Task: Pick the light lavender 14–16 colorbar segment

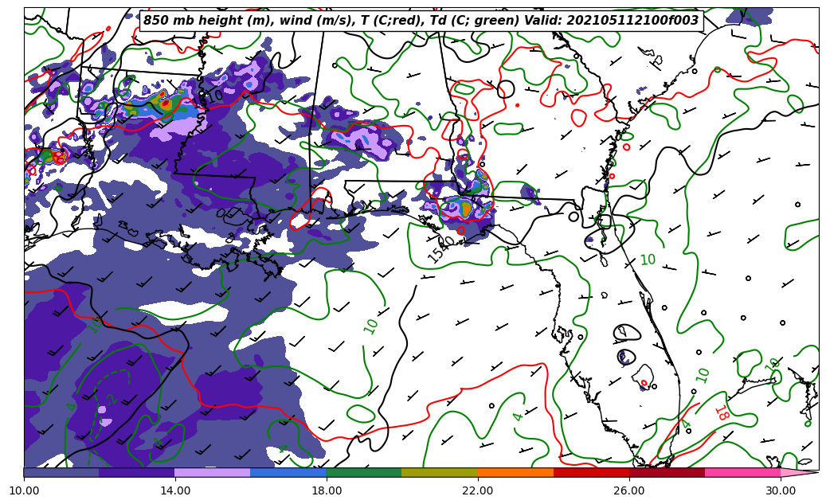Action: coord(213,472)
